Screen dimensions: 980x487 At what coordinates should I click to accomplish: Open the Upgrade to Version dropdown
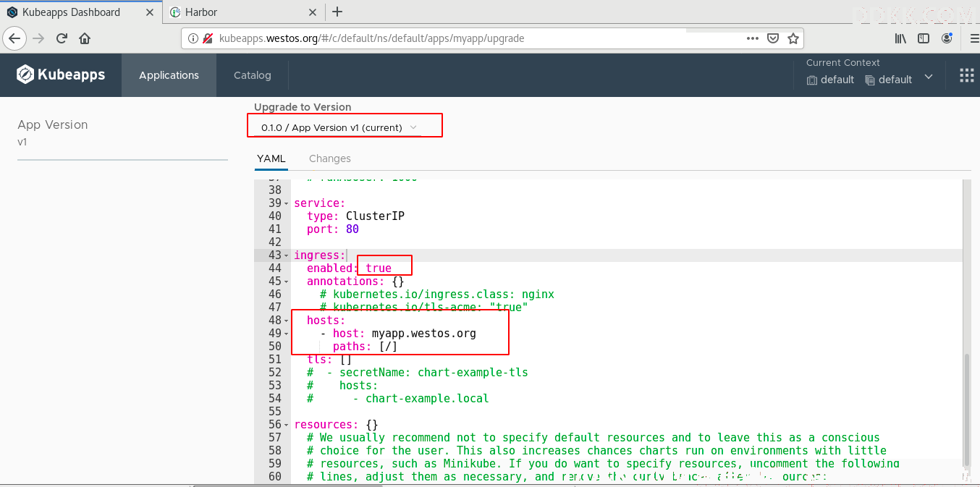point(339,127)
